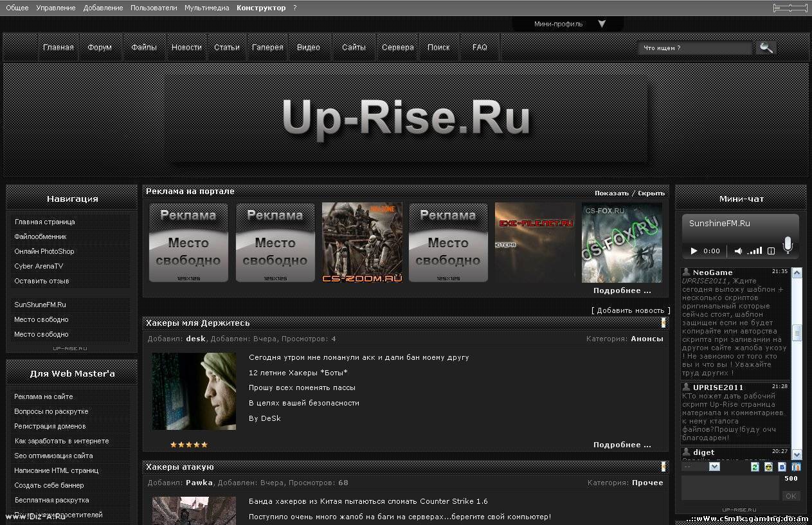Mute the radio player speaker icon

[738, 251]
